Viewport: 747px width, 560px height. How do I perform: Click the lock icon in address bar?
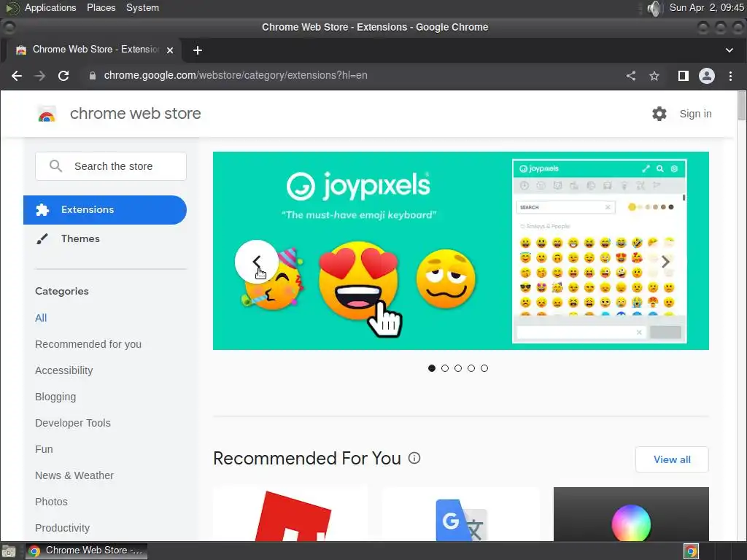[93, 76]
